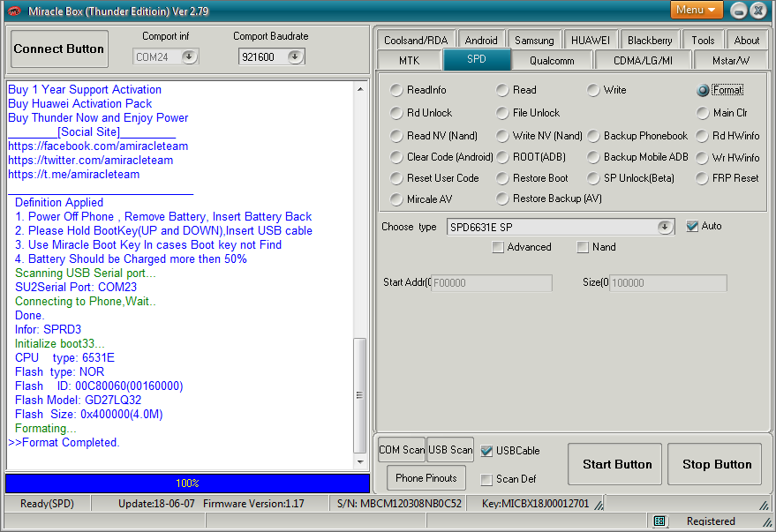Screen dimensions: 776x532
Task: Open the t.me/amiracleteam link
Action: tap(74, 175)
